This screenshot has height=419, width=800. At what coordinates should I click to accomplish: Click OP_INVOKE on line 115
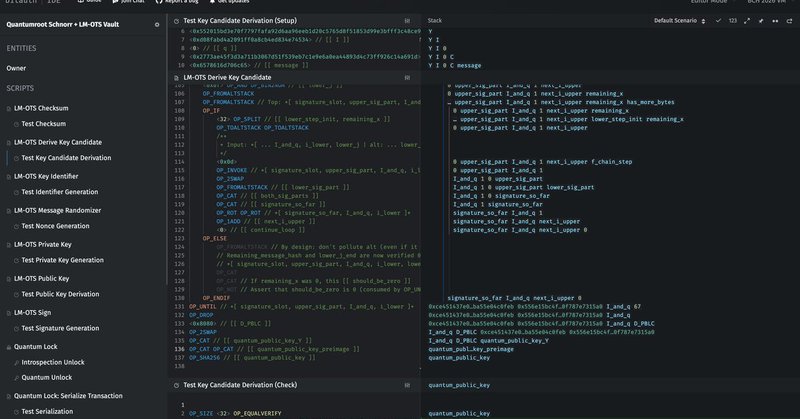coord(232,170)
